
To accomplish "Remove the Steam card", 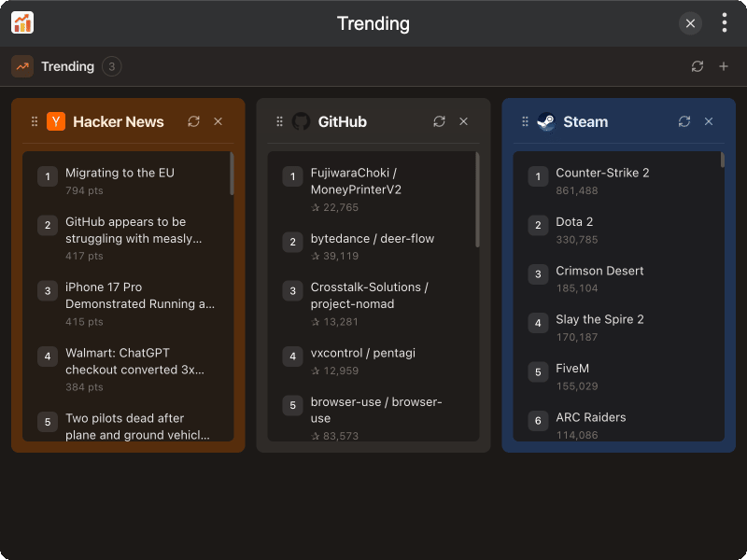I will click(709, 121).
